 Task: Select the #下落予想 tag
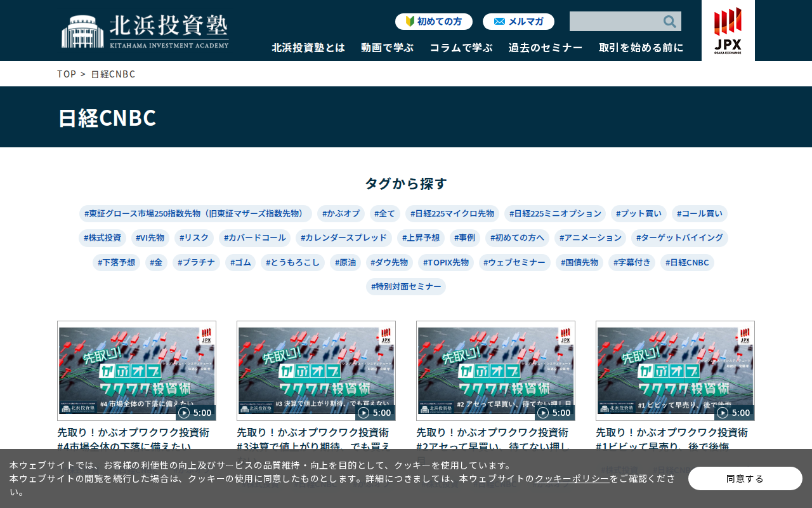(x=116, y=263)
